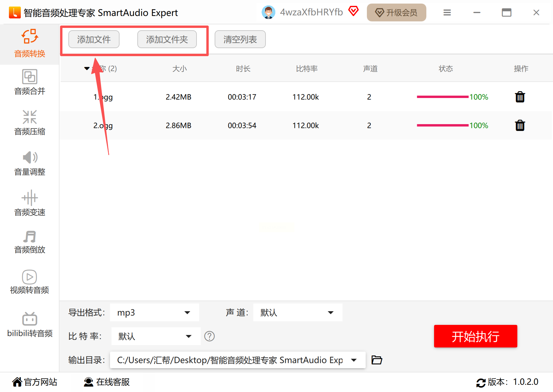Select 视频转音频 video to audio
This screenshot has height=392, width=553.
pos(29,282)
